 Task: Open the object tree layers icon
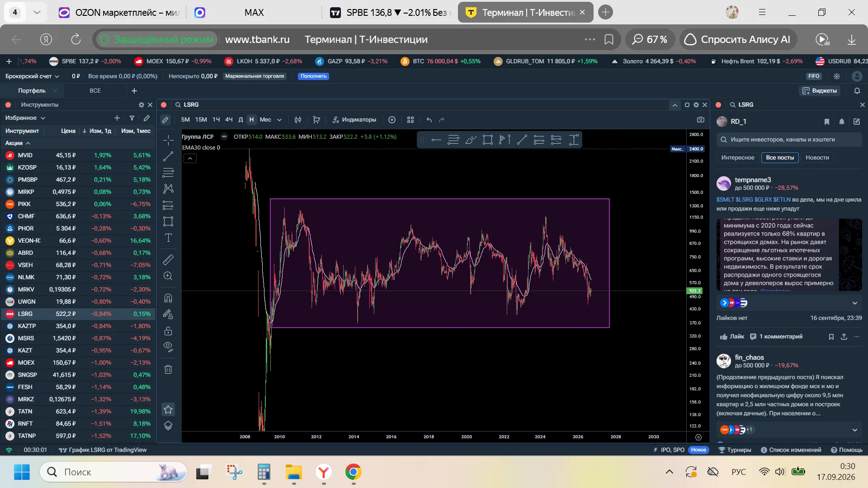point(168,426)
